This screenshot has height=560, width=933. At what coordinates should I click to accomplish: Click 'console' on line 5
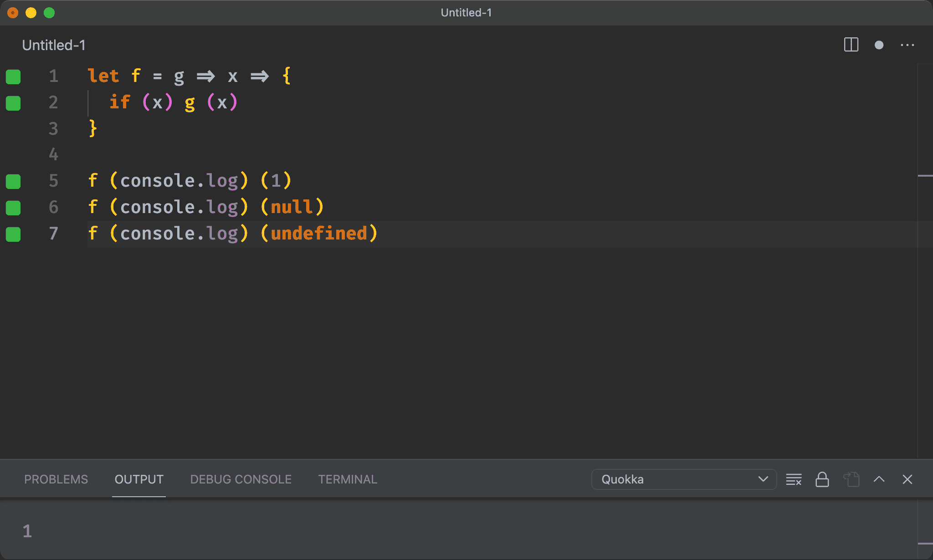[x=158, y=181]
